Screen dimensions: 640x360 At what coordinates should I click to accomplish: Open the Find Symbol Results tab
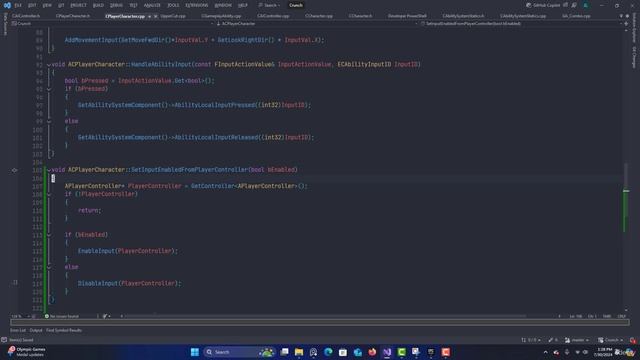coord(64,330)
